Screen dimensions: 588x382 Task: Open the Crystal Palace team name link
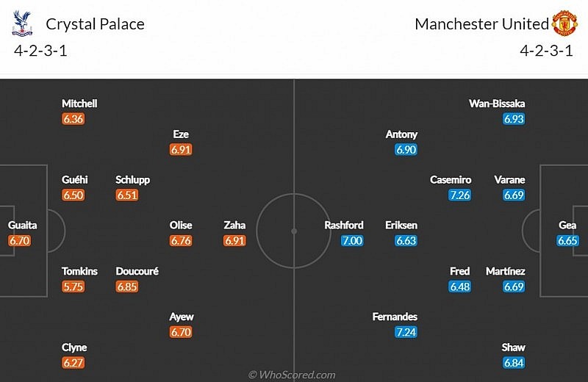(x=95, y=24)
